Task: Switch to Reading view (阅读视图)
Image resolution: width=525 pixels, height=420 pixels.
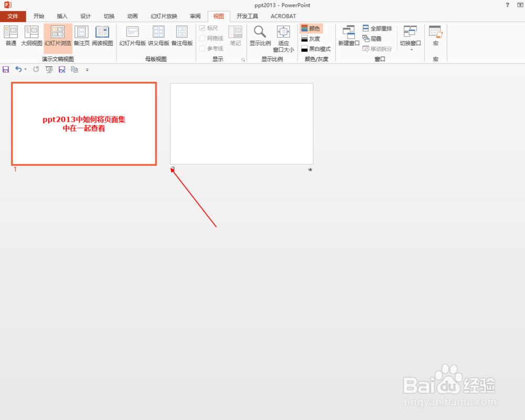Action: tap(102, 36)
